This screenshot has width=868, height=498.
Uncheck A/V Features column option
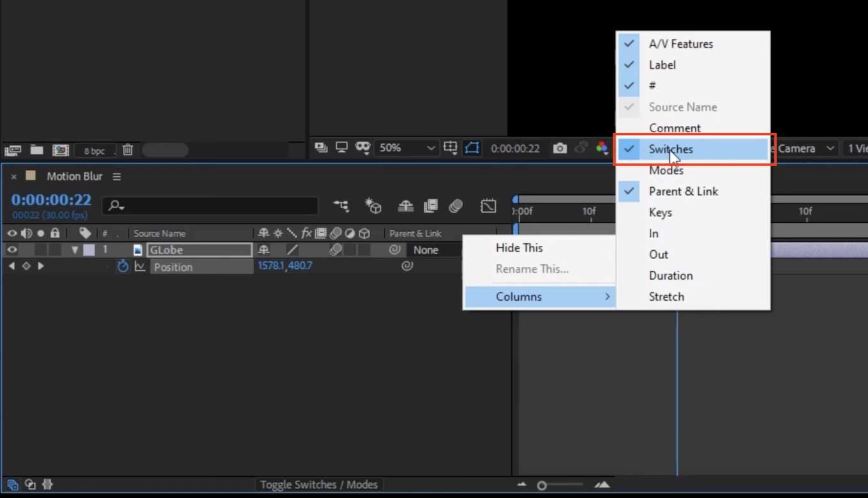(692, 43)
